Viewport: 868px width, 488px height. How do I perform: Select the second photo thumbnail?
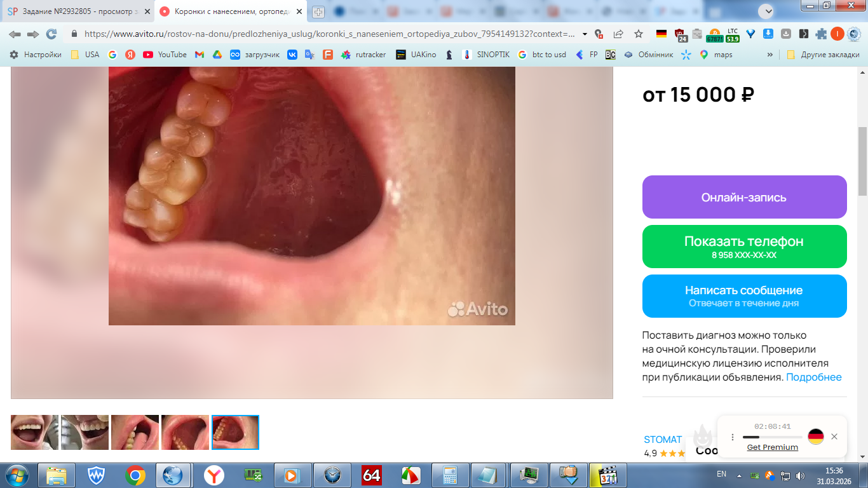tap(85, 432)
